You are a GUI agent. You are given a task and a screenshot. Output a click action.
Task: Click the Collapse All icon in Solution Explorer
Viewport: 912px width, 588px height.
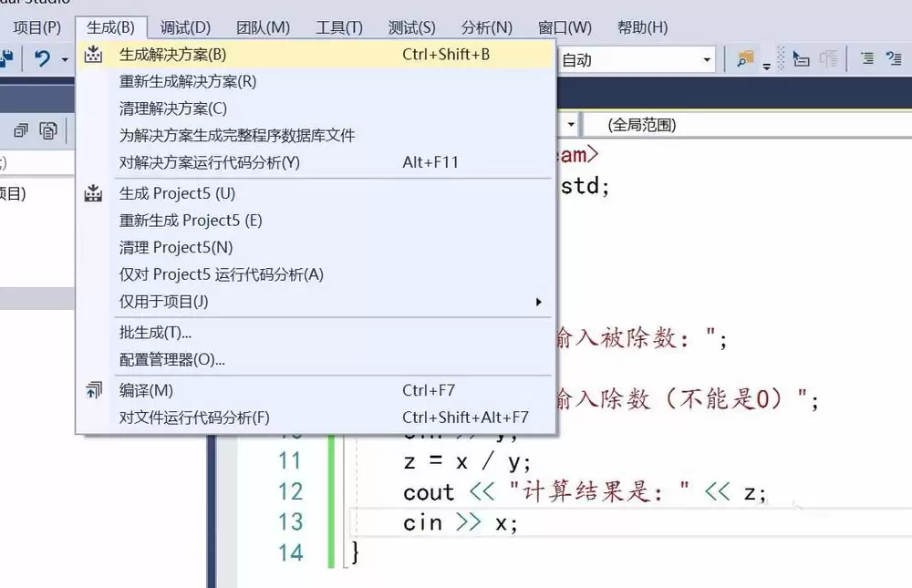click(21, 130)
